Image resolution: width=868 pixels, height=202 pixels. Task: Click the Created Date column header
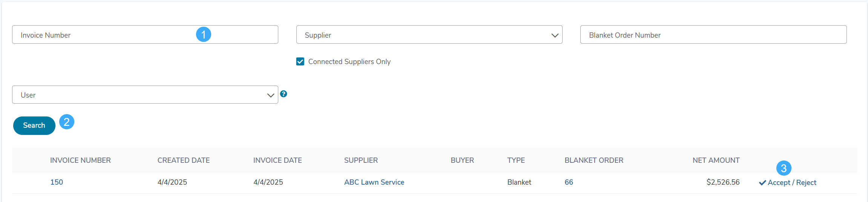coord(184,160)
